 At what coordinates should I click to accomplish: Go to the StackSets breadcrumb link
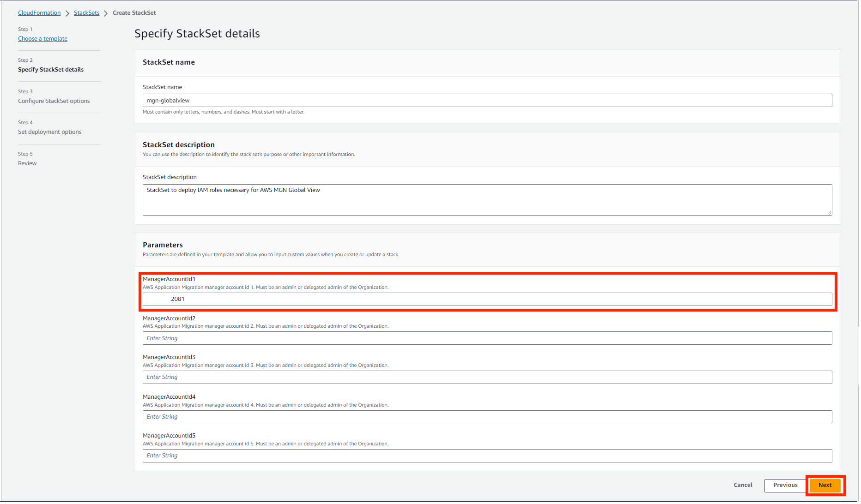point(86,13)
